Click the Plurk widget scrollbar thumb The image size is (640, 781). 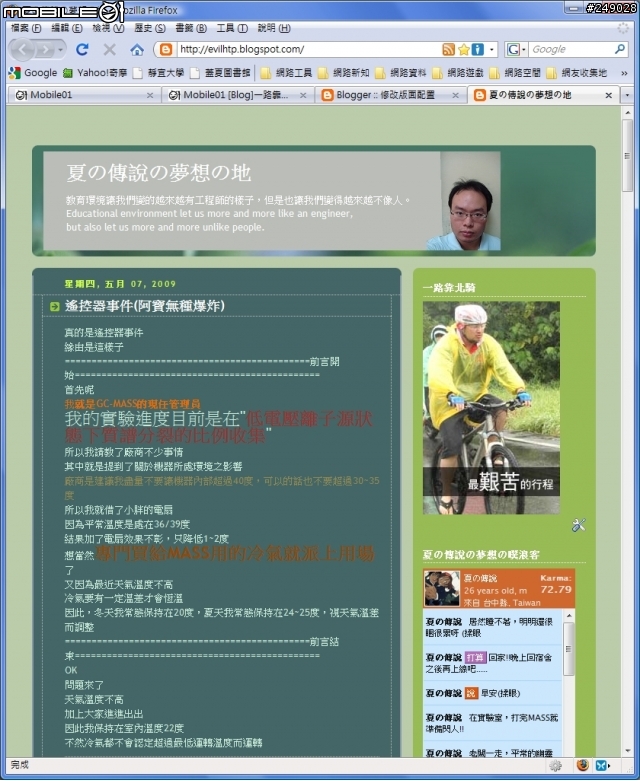(568, 649)
